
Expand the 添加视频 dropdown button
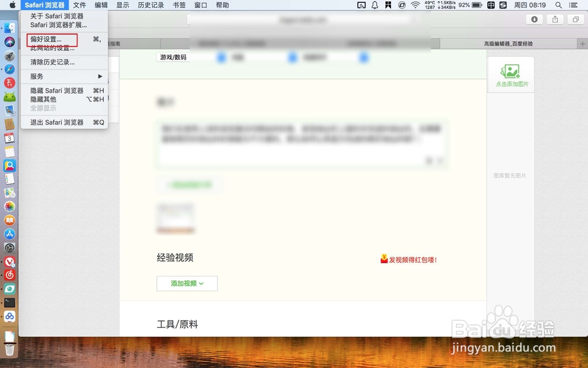(187, 284)
